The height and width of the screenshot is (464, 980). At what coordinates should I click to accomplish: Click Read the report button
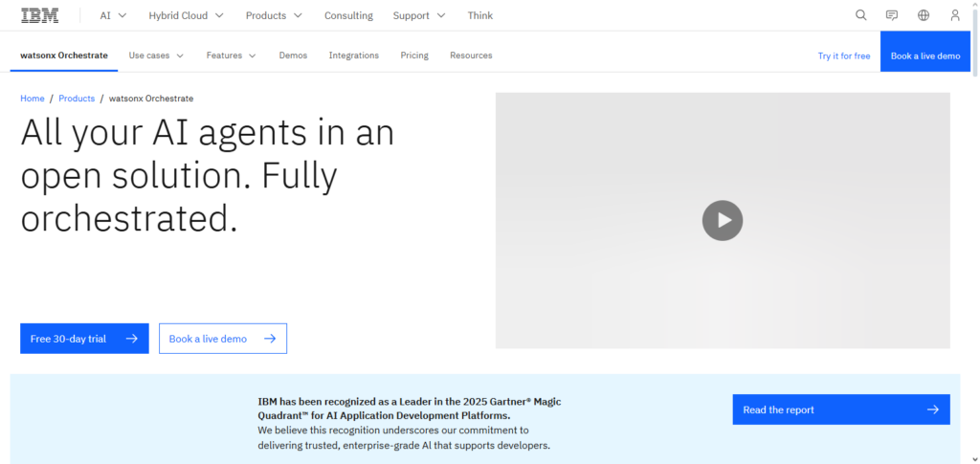pos(840,409)
